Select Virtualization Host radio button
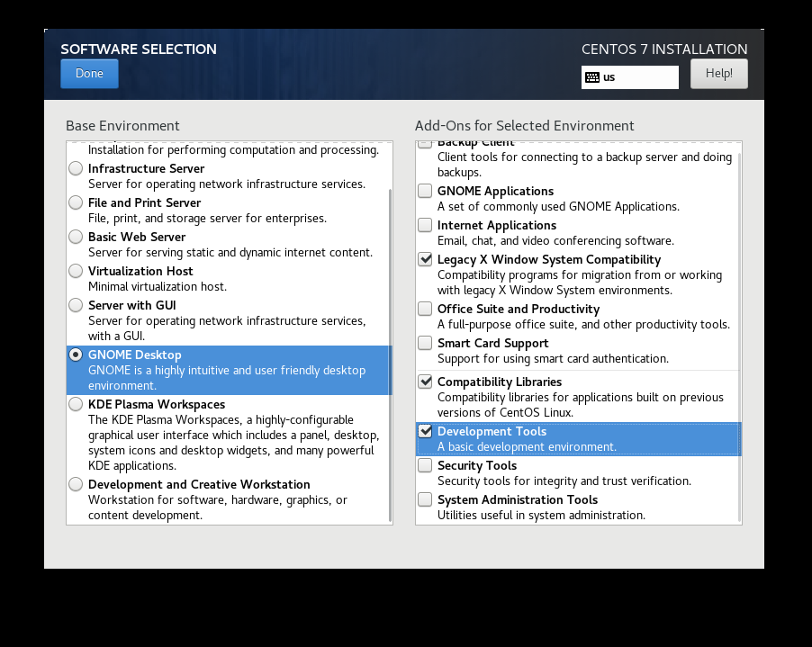812x647 pixels. pyautogui.click(x=76, y=271)
